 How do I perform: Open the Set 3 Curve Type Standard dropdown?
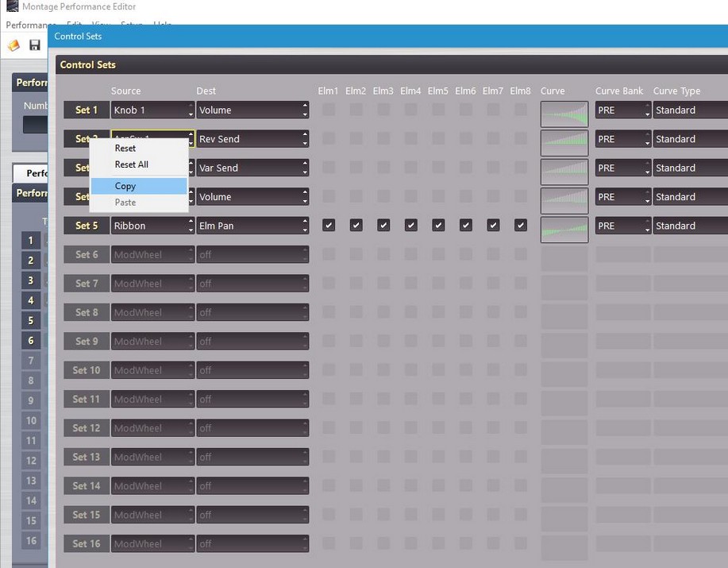click(691, 168)
